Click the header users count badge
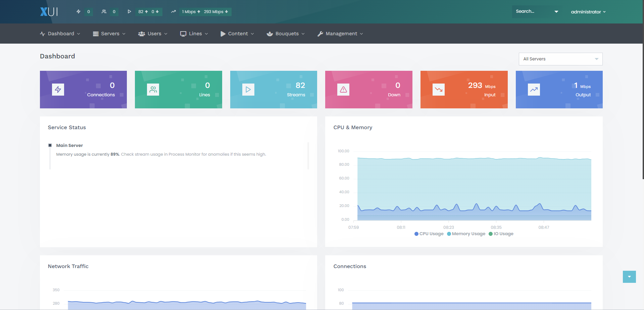 coord(114,12)
